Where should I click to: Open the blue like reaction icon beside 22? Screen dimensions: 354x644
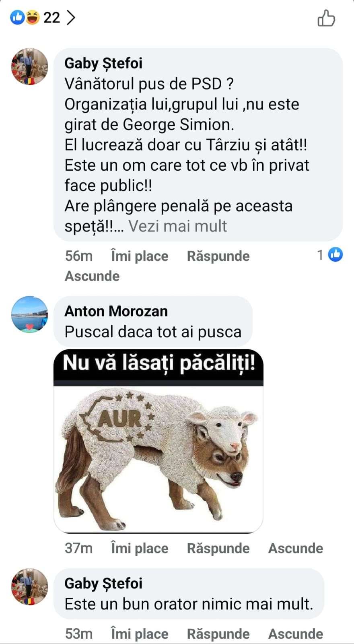17,17
